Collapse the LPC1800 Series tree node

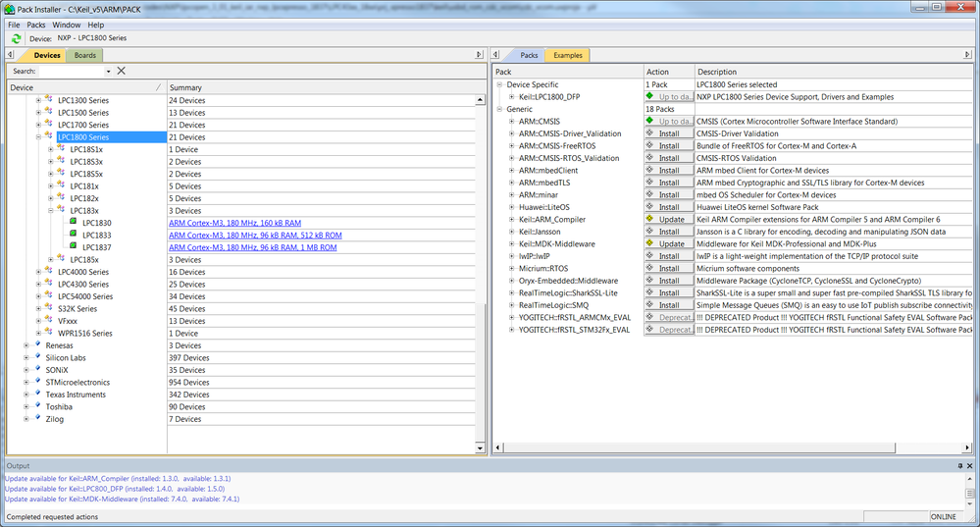(39, 137)
